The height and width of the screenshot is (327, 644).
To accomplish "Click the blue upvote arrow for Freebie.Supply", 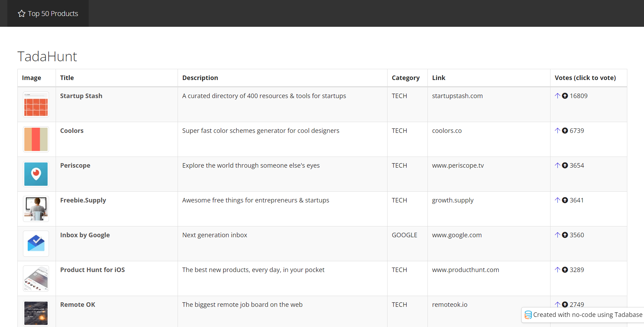I will [x=557, y=200].
